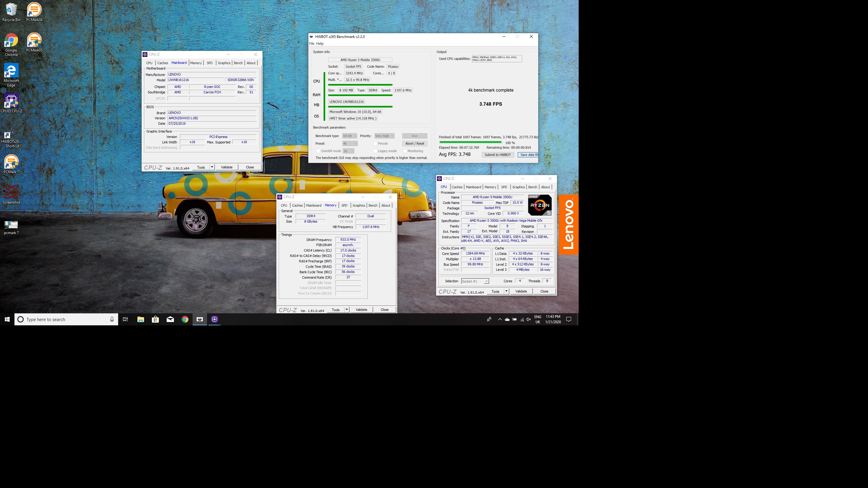Open File Explorer from the taskbar
Viewport: 868px width, 488px height.
(x=140, y=319)
